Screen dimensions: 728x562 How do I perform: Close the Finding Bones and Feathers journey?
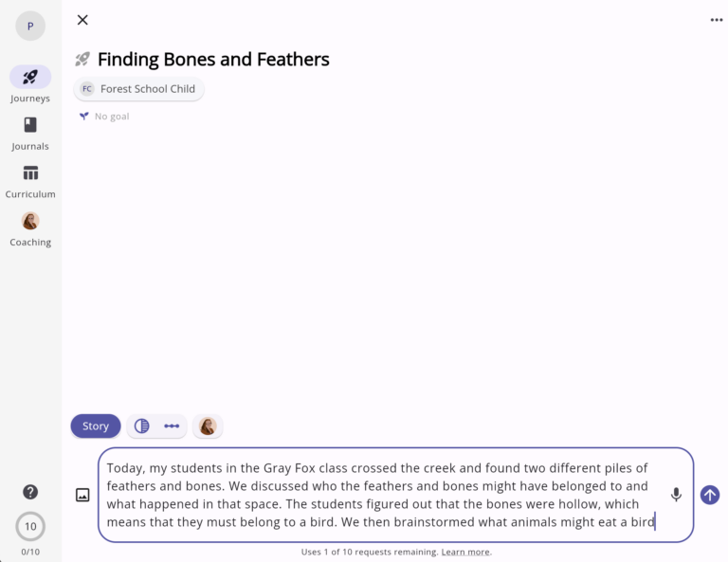pos(82,20)
